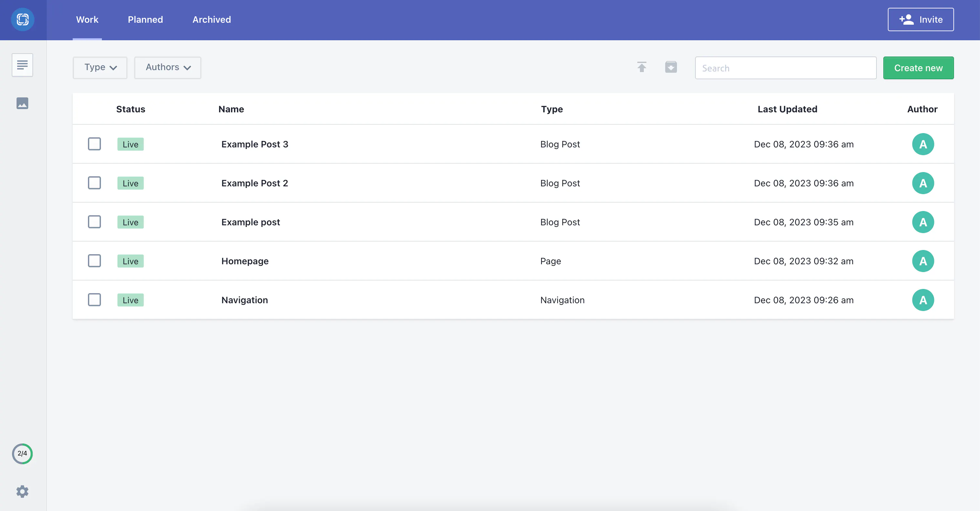Open the settings gear icon
The height and width of the screenshot is (511, 980).
[x=22, y=491]
